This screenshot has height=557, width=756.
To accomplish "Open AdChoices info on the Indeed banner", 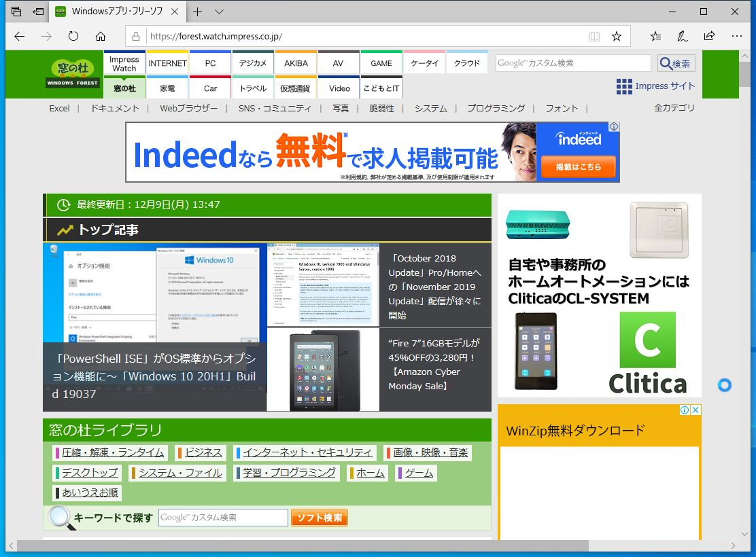I will click(x=615, y=126).
